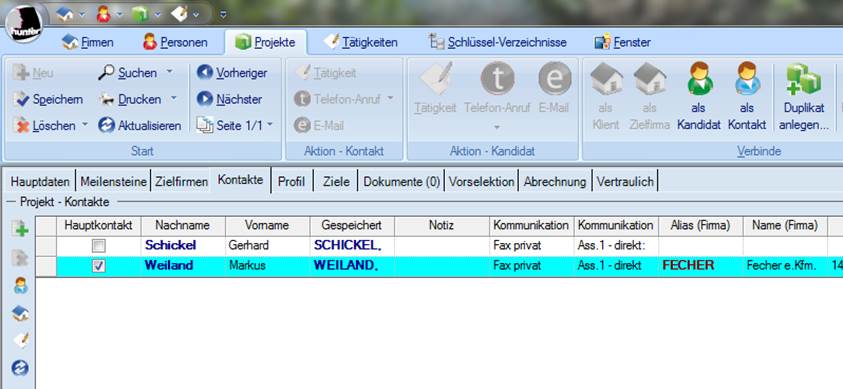The width and height of the screenshot is (843, 389).
Task: Expand the Suchen dropdown arrow
Action: 169,71
